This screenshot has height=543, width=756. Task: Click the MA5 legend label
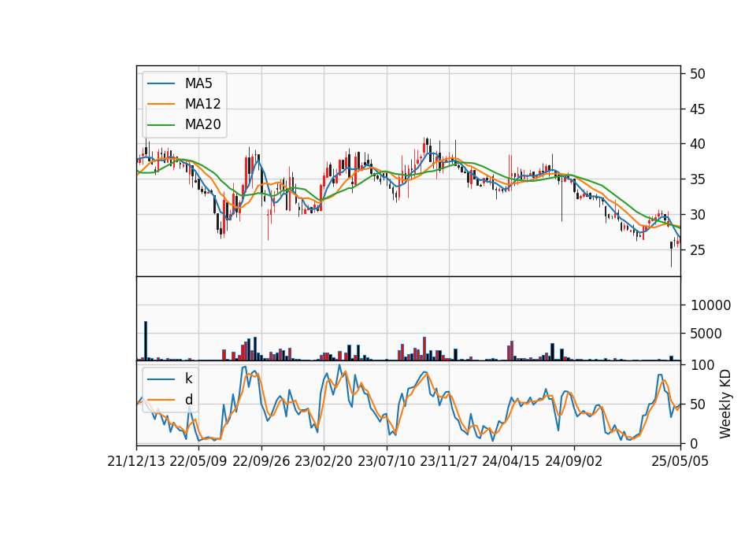198,83
